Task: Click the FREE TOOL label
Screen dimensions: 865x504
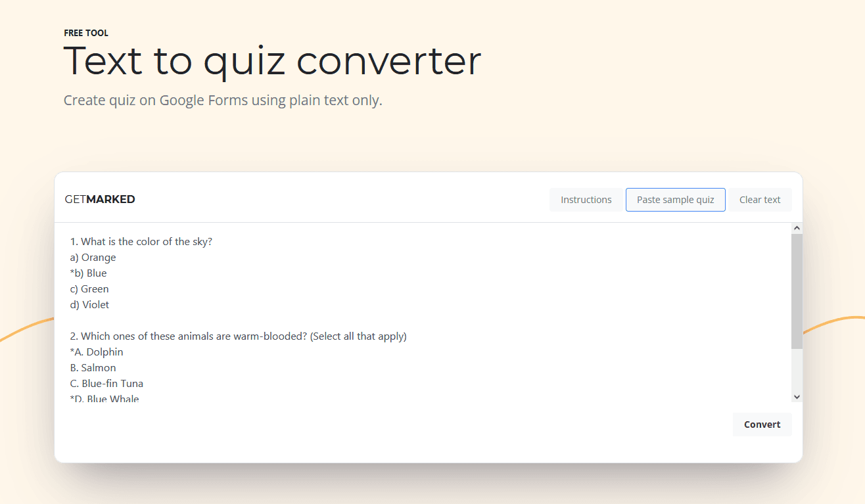Action: point(86,33)
